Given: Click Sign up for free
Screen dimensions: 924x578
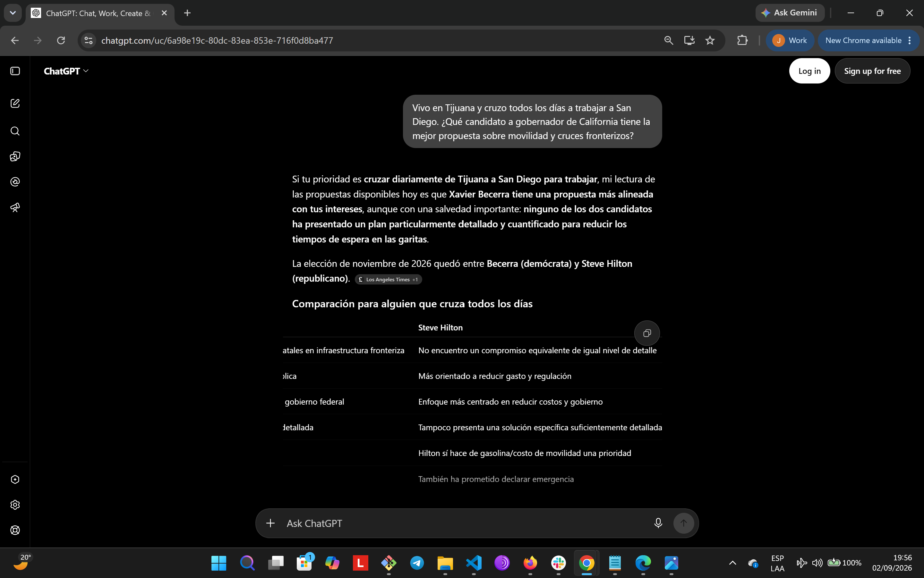Looking at the screenshot, I should (872, 71).
